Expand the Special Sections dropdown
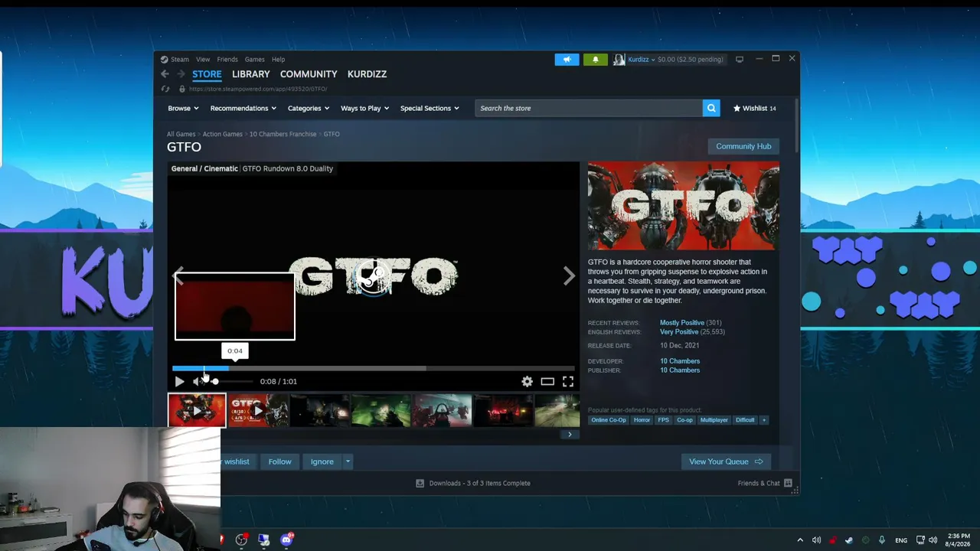Image resolution: width=980 pixels, height=551 pixels. click(430, 108)
